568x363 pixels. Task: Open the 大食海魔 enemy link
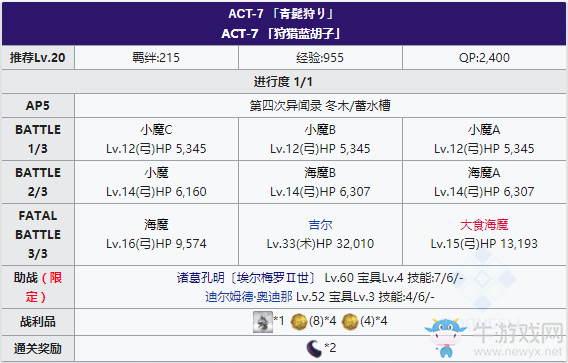coord(484,225)
